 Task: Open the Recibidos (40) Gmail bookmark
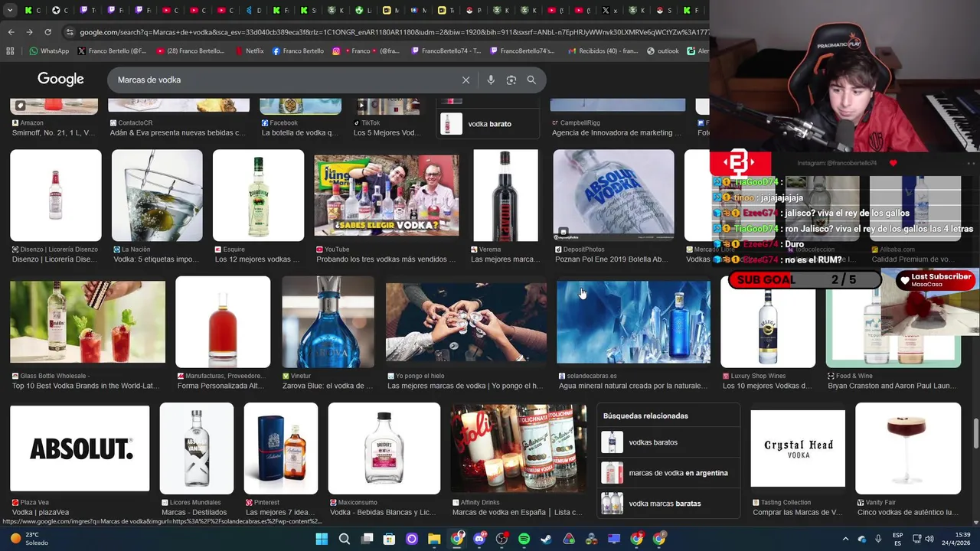pyautogui.click(x=603, y=51)
